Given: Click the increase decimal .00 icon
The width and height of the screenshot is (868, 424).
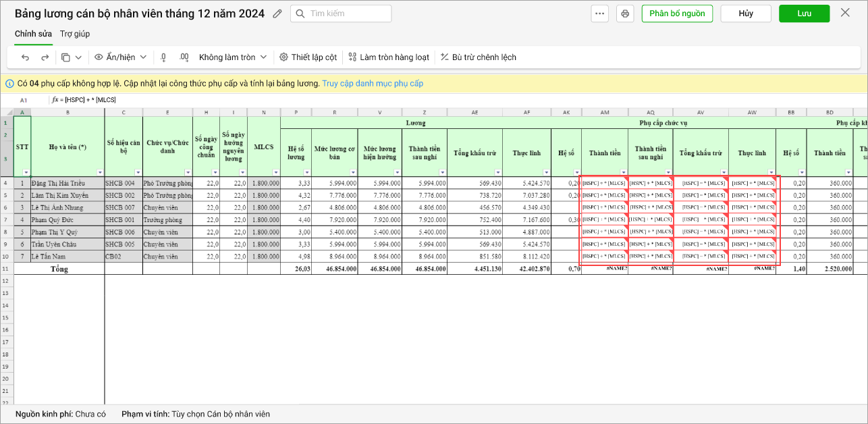Looking at the screenshot, I should click(x=184, y=57).
